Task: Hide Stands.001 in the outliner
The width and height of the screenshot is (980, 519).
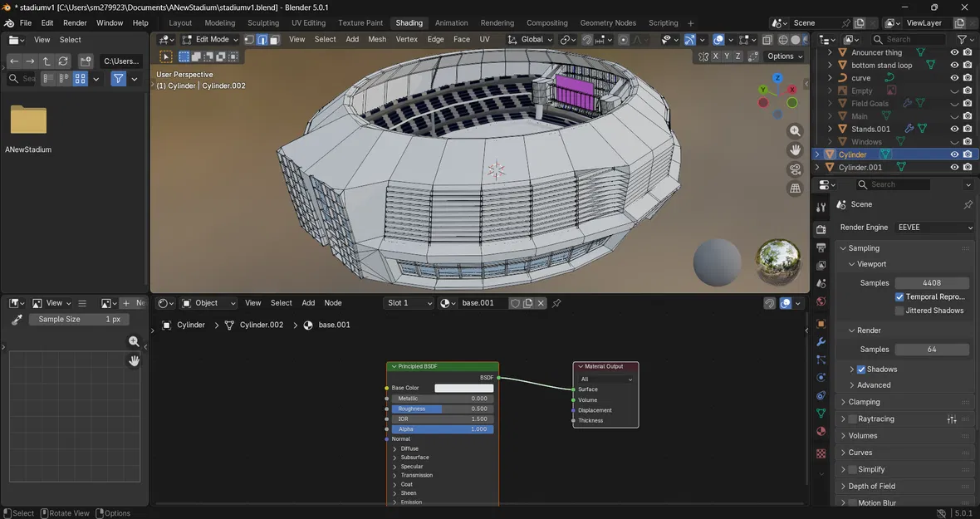Action: (x=954, y=129)
